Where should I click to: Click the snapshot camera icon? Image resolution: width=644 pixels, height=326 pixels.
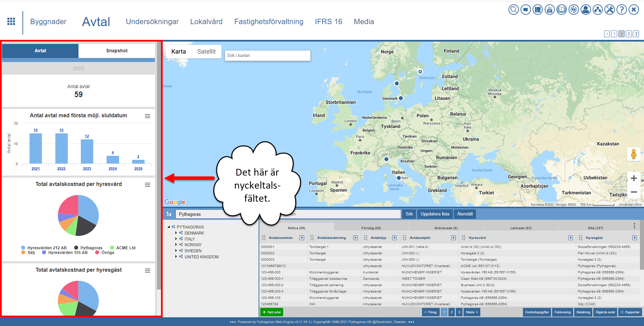pyautogui.click(x=549, y=10)
